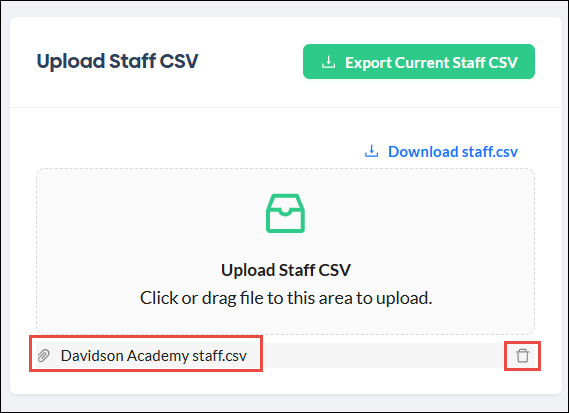
Task: Delete uploaded file using the trash icon
Action: [x=523, y=356]
